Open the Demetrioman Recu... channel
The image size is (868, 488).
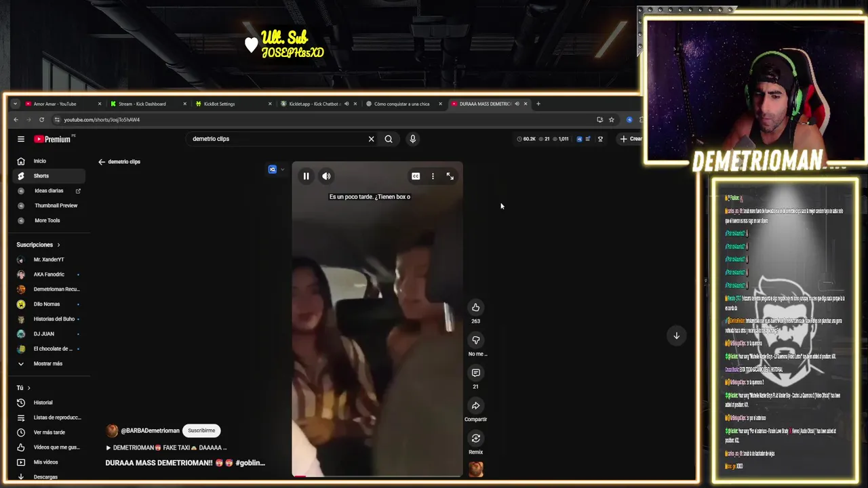point(49,289)
